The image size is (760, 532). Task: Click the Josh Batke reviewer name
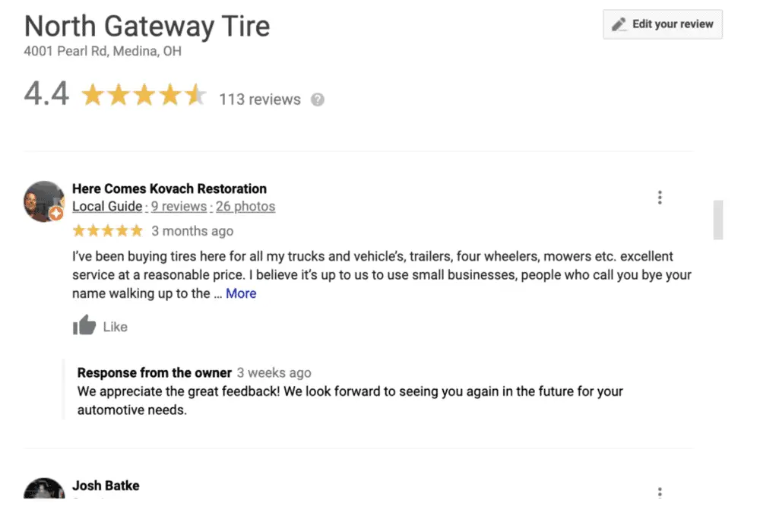point(106,486)
